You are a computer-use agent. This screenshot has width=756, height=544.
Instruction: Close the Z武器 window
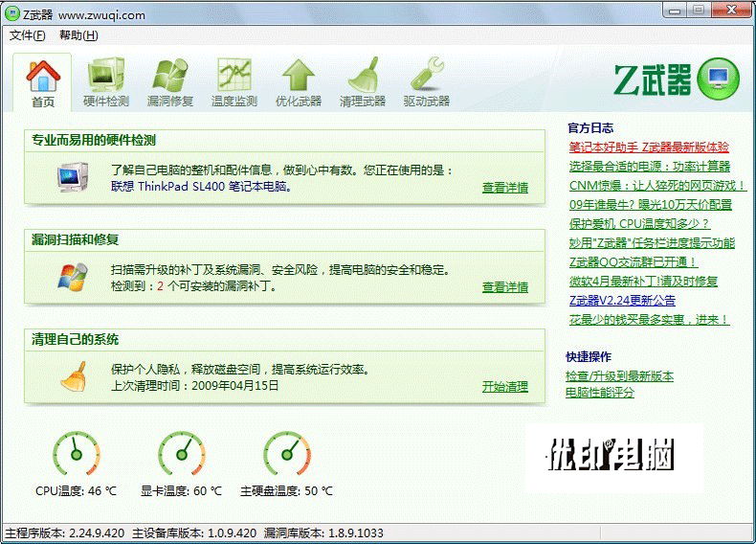click(731, 11)
